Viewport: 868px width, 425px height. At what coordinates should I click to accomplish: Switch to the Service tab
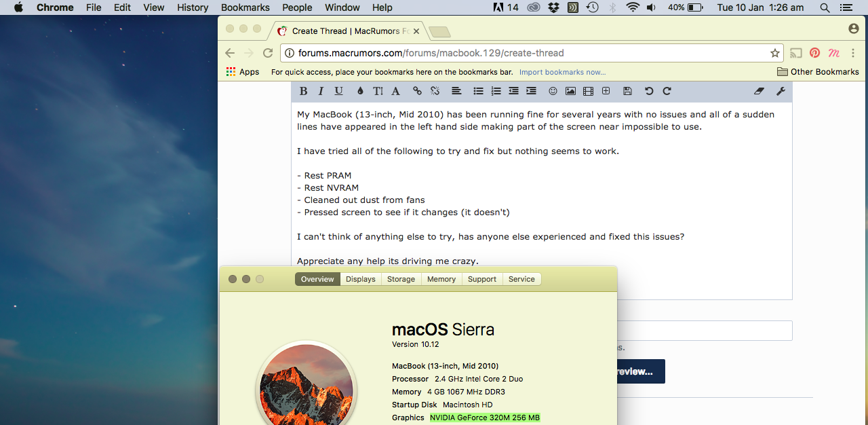(521, 279)
